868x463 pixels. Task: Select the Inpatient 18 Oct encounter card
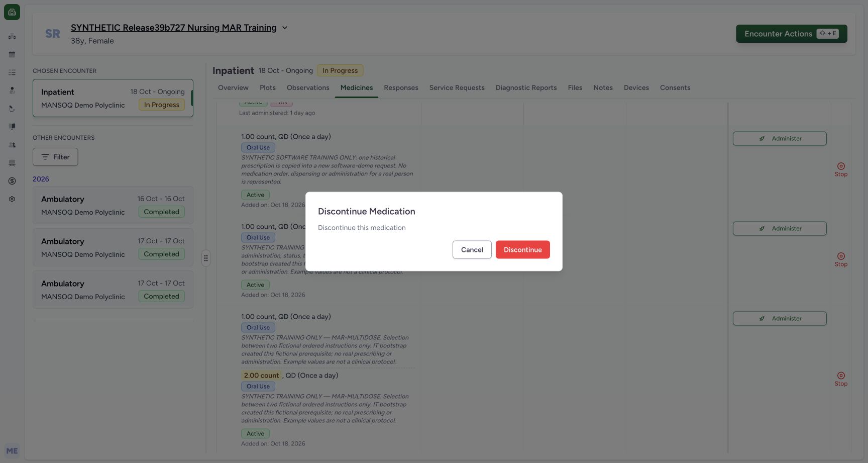(113, 98)
